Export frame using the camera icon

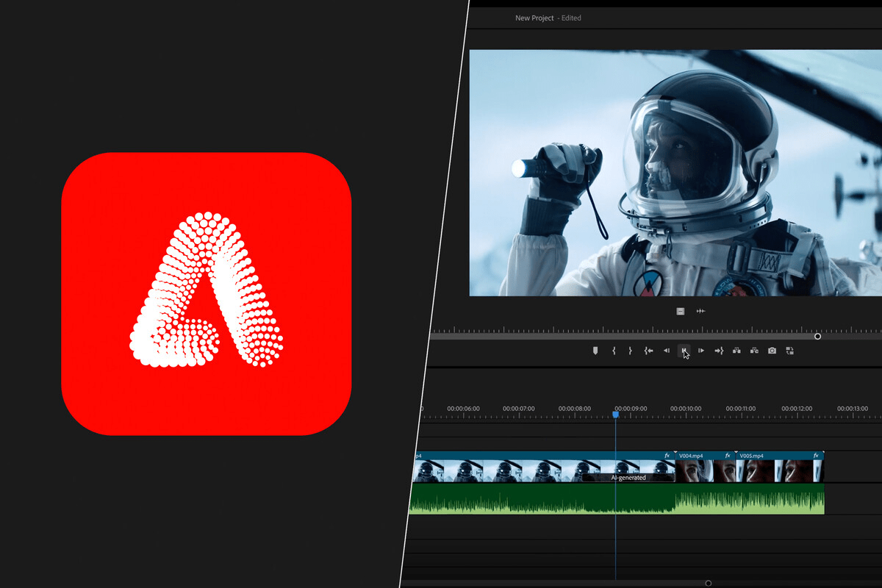coord(772,351)
